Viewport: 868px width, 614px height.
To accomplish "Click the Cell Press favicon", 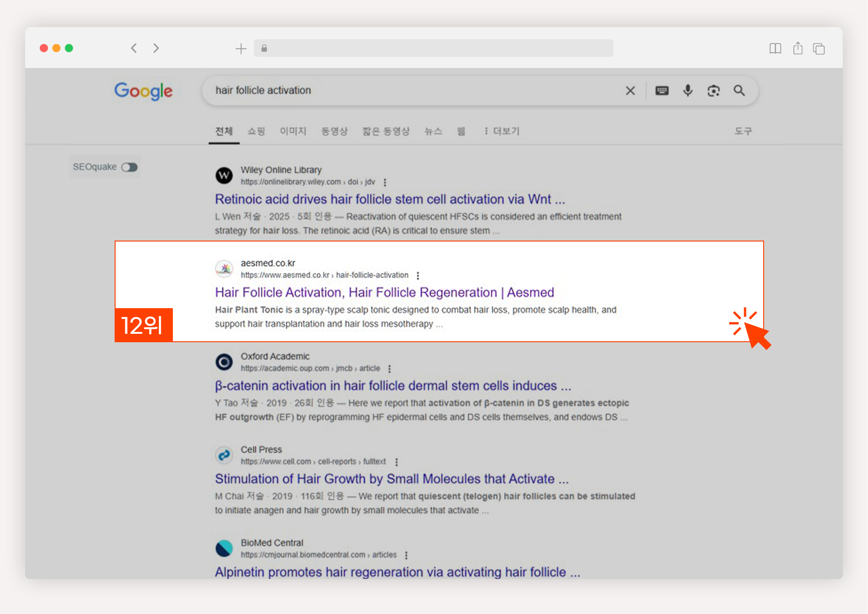I will point(224,455).
